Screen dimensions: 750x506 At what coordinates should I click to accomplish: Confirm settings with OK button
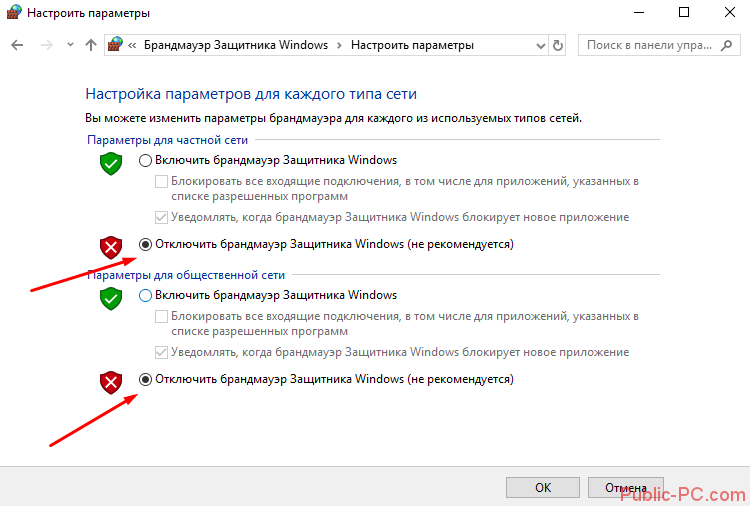(543, 487)
